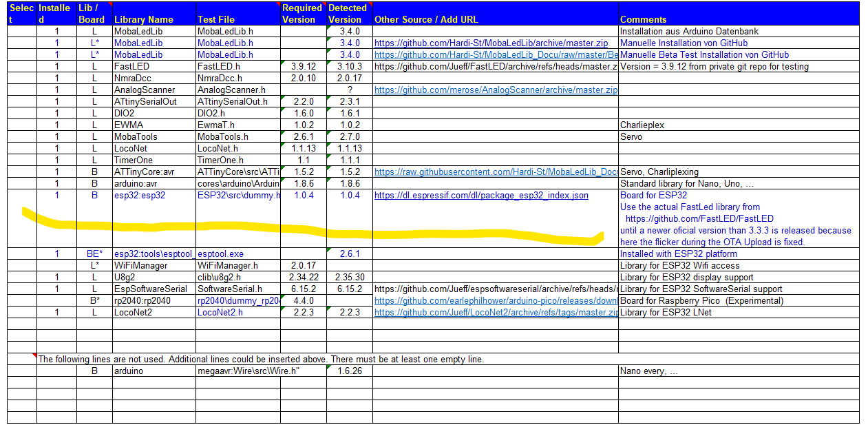
Task: Select comment 'Installation aus Arduino Datenbank'
Action: point(739,32)
